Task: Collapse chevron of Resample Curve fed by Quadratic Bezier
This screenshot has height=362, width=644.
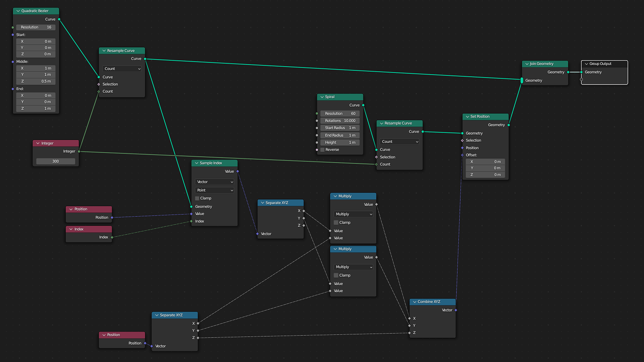Action: [104, 51]
